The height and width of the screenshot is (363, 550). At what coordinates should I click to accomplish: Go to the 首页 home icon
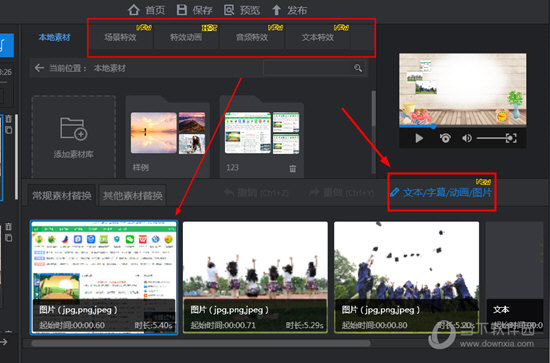[x=133, y=10]
